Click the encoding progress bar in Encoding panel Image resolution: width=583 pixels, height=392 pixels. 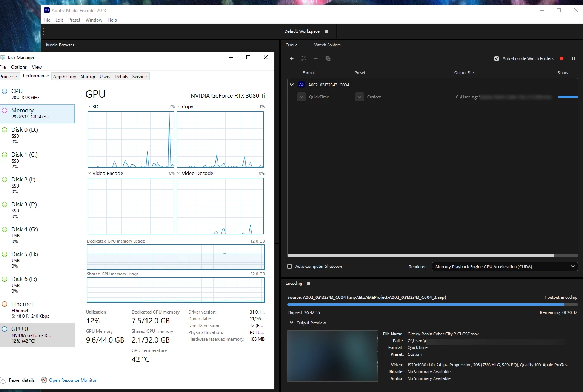pos(432,304)
